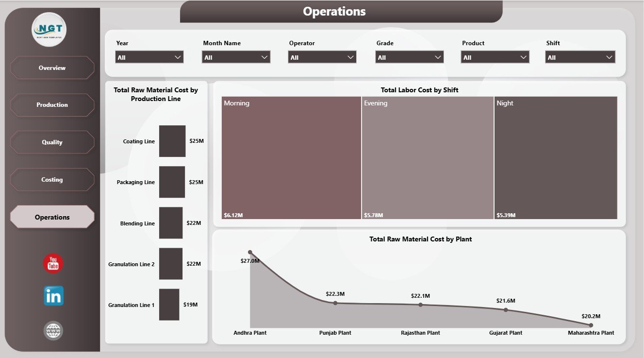The image size is (644, 358).
Task: Click the Maharashtra Plant axis label
Action: (591, 333)
